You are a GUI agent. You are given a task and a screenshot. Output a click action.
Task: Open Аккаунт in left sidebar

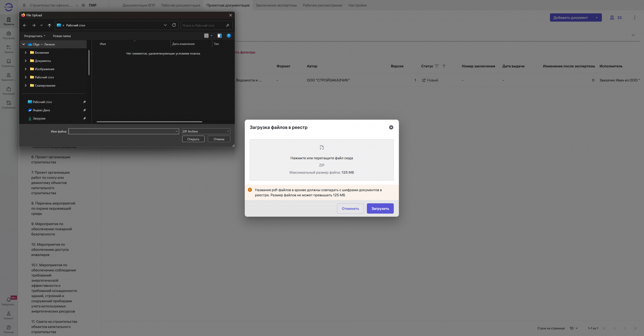9,315
